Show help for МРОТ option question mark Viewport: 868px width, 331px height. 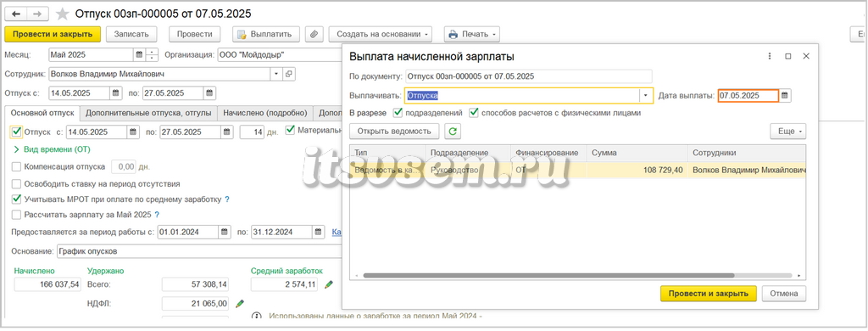click(x=227, y=199)
